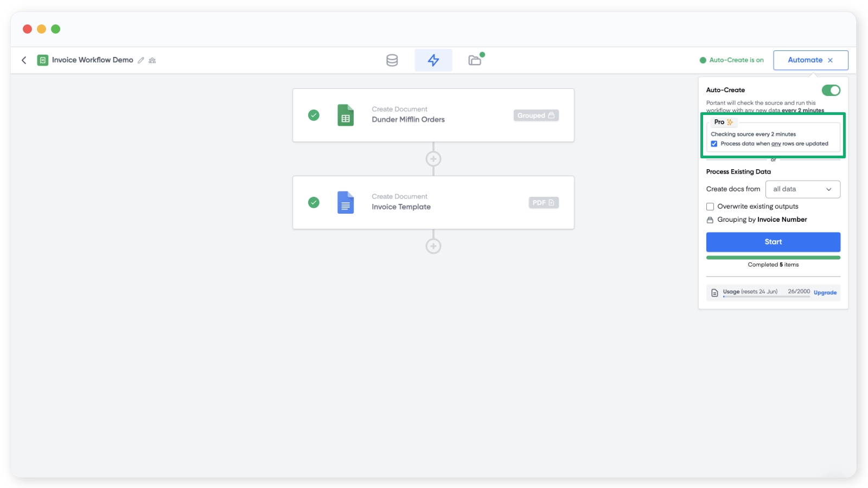Click the back arrow beside workflow title
This screenshot has width=868, height=488.
pyautogui.click(x=24, y=60)
